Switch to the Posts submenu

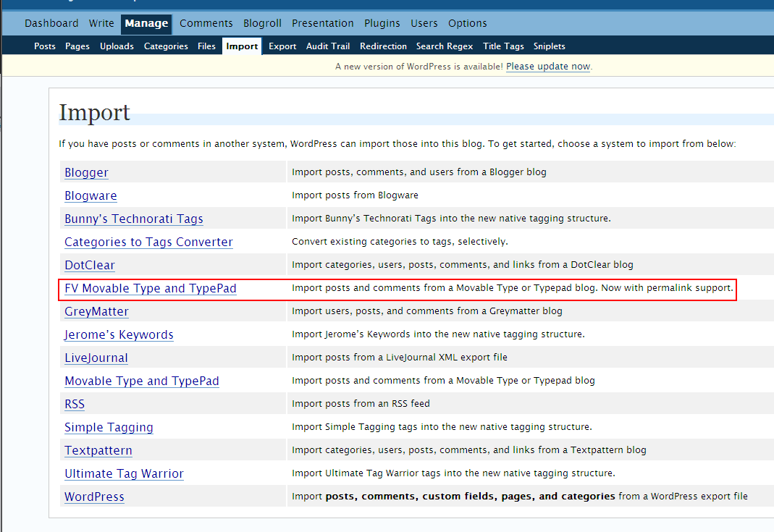(x=44, y=46)
